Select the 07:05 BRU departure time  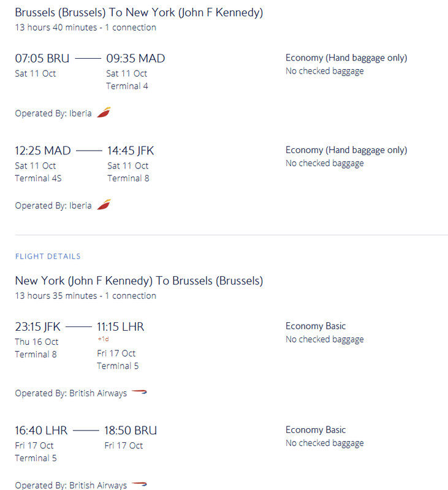tap(42, 58)
